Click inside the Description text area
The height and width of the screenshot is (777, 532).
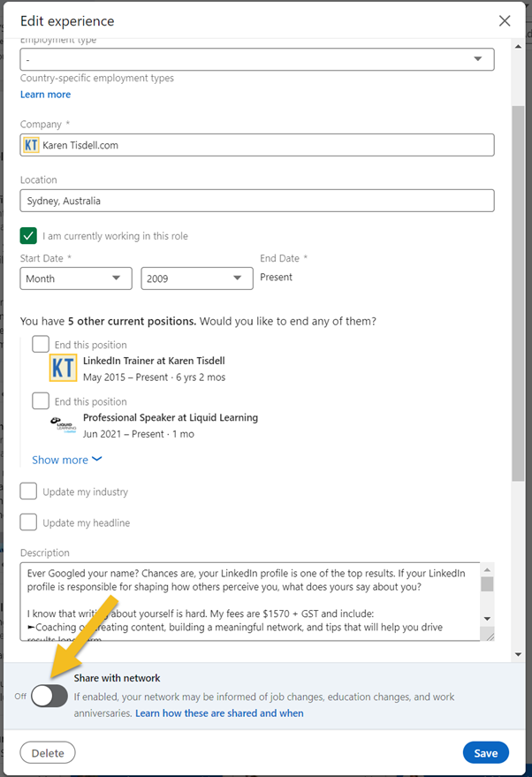250,601
